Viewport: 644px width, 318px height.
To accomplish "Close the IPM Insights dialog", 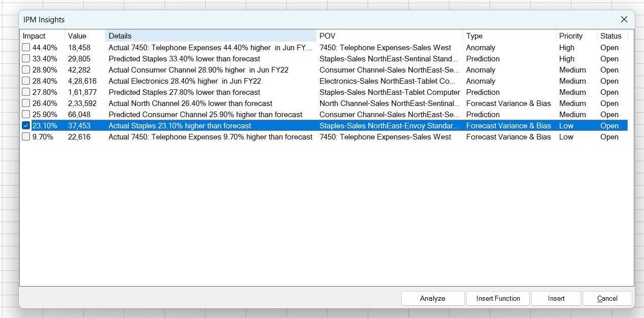I will 624,19.
